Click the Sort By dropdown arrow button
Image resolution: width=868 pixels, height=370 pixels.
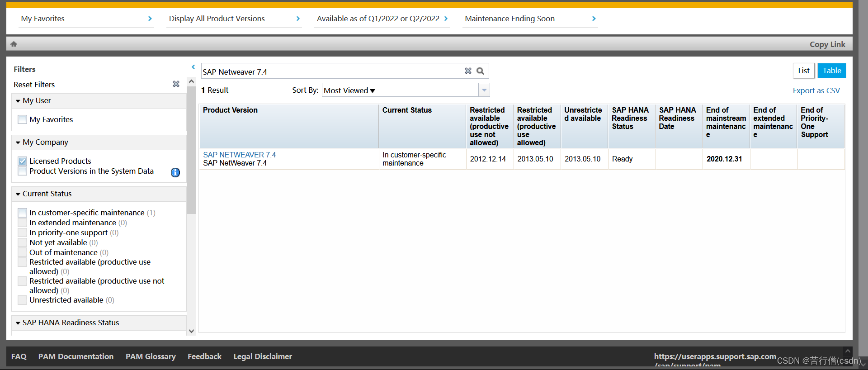pos(484,90)
